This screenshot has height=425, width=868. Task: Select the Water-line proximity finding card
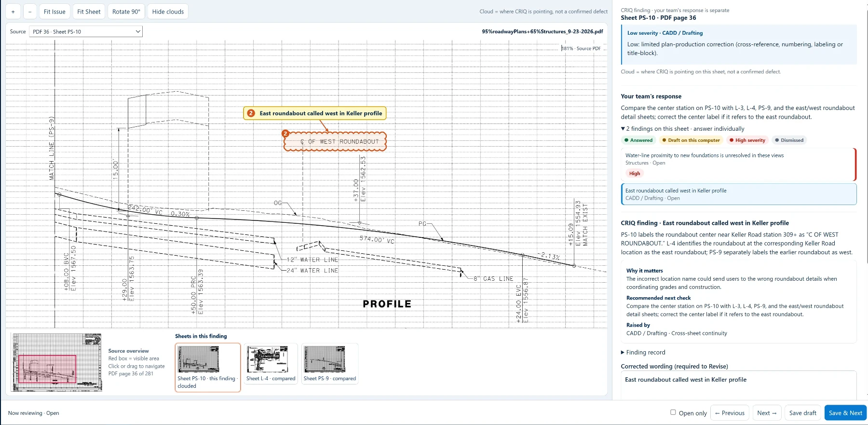[x=739, y=165]
